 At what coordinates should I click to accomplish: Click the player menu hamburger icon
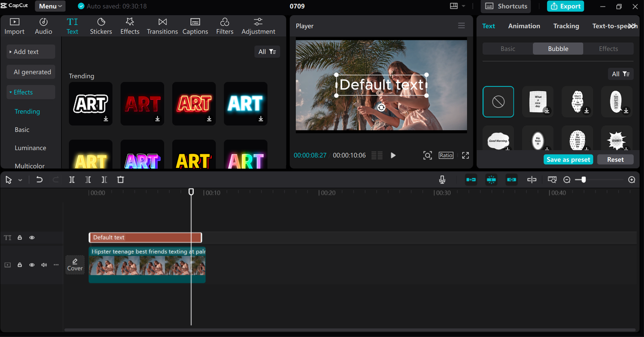pyautogui.click(x=461, y=26)
